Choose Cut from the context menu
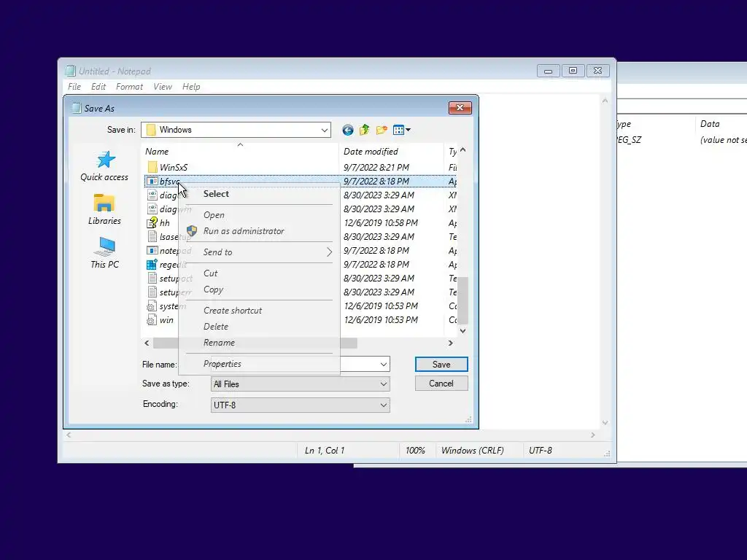The image size is (747, 560). coord(259,273)
